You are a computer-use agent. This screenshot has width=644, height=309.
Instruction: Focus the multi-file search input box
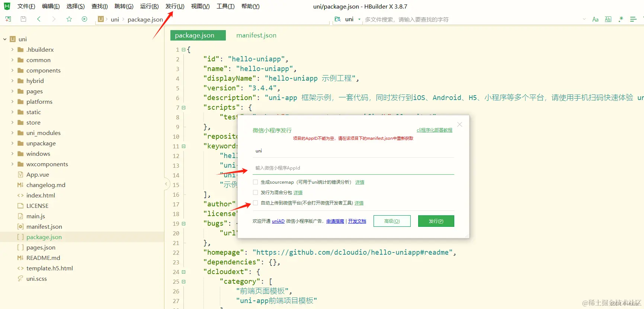[x=472, y=19]
